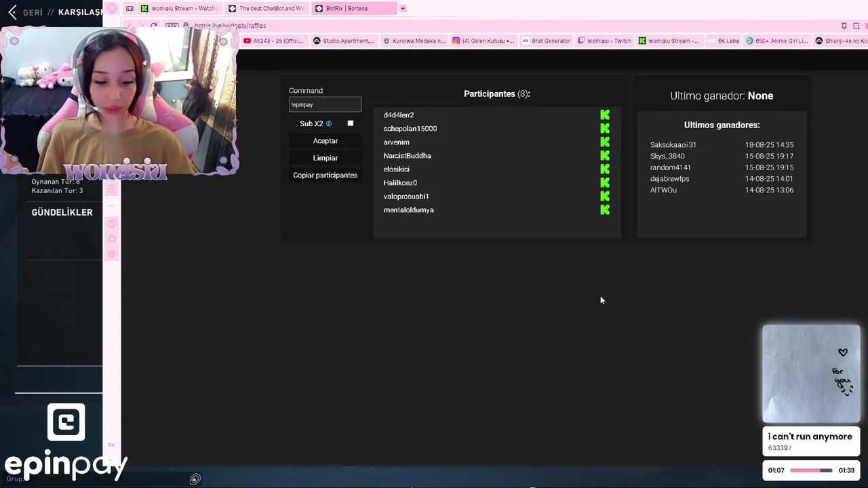Click the Ultimo ganador: None heading
The width and height of the screenshot is (868, 488).
(x=722, y=96)
